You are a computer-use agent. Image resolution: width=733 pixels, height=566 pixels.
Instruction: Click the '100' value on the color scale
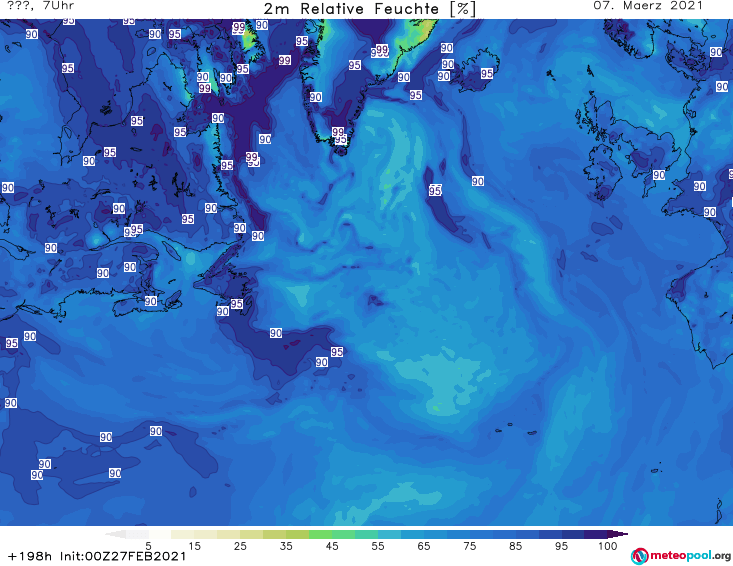607,545
